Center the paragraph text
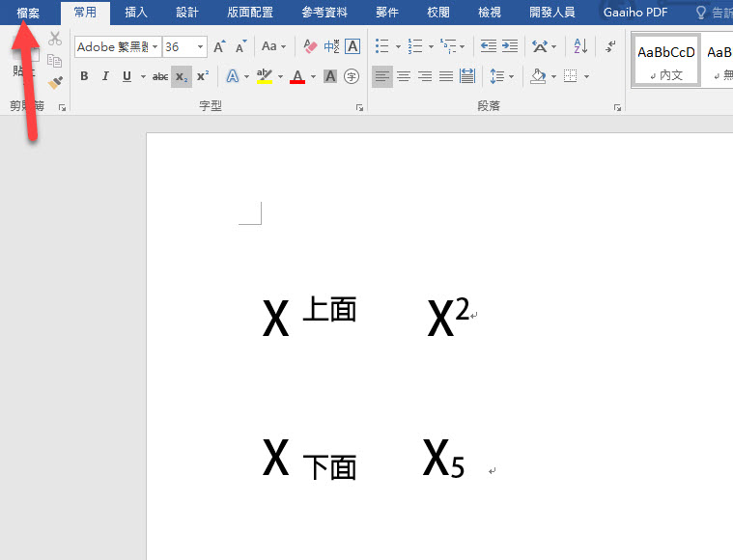This screenshot has width=733, height=560. pyautogui.click(x=404, y=76)
